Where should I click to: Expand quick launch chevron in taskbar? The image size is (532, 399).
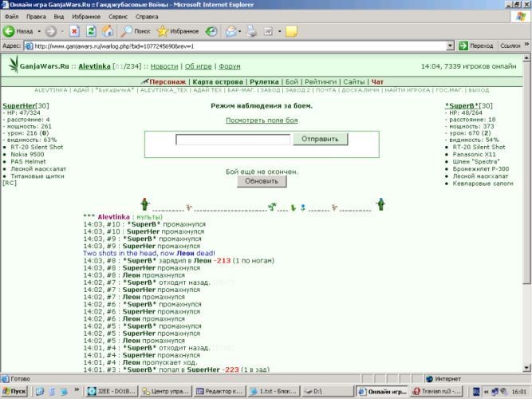click(x=77, y=390)
